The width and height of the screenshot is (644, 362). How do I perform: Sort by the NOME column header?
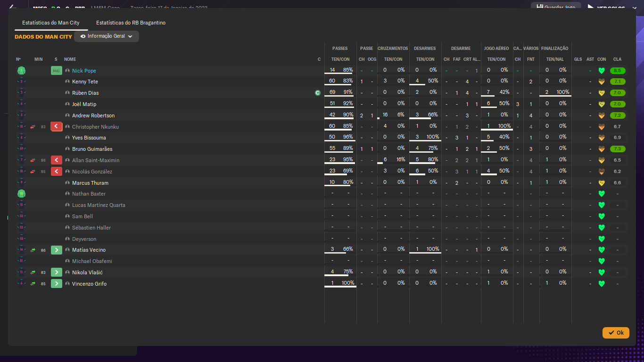70,59
